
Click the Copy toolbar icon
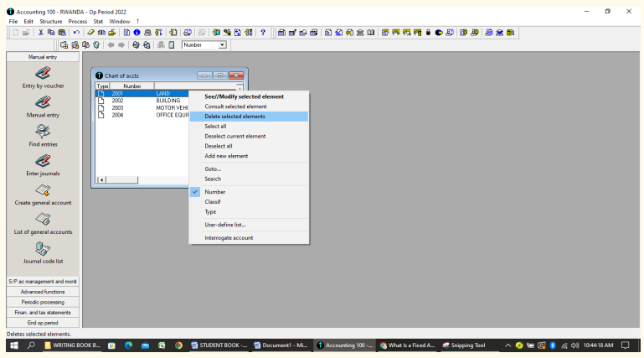[51, 33]
